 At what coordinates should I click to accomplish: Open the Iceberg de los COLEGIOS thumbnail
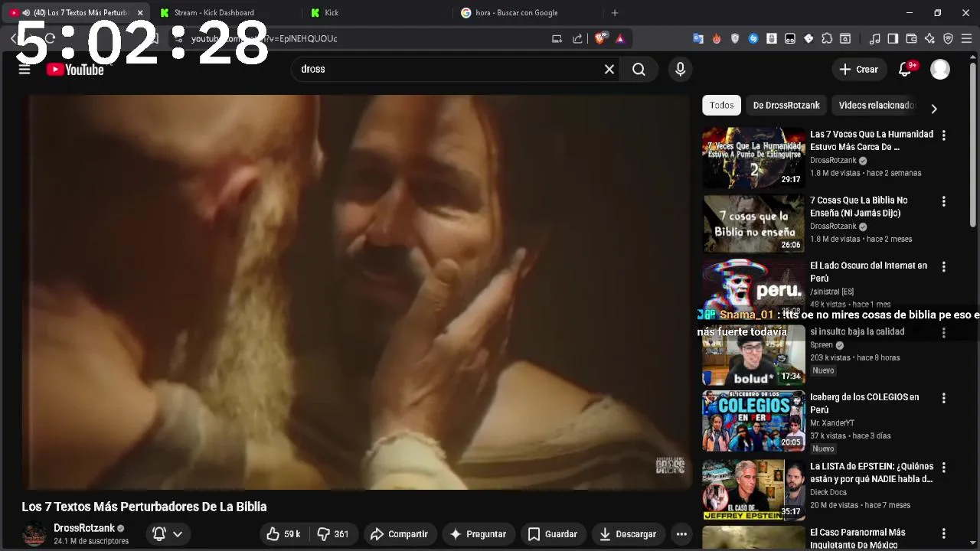point(754,421)
